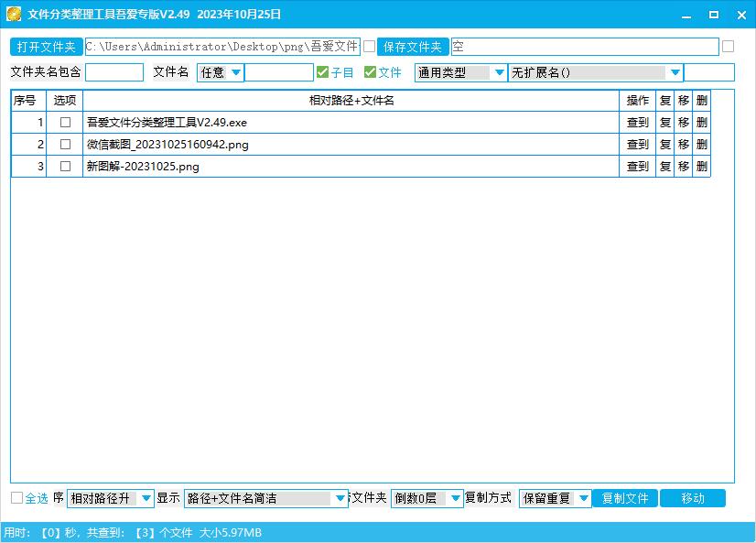
Task: Click 复 to copy 微信截图_20231025160942.png
Action: (664, 144)
